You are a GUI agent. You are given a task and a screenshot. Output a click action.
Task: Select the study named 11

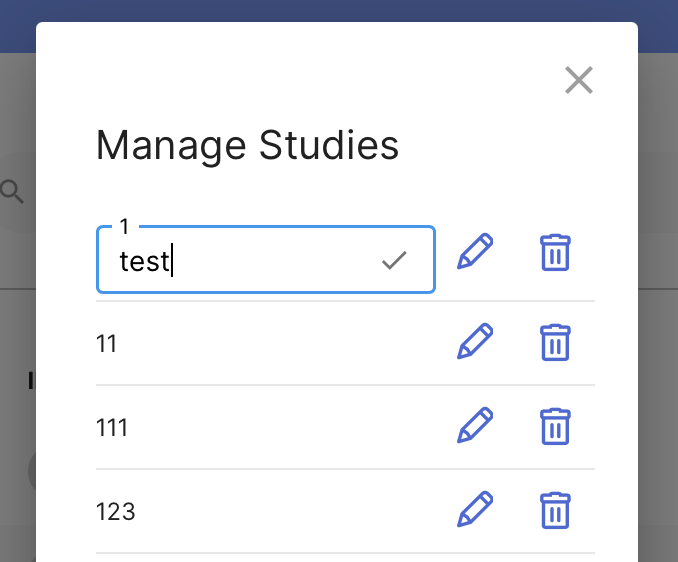tap(106, 344)
